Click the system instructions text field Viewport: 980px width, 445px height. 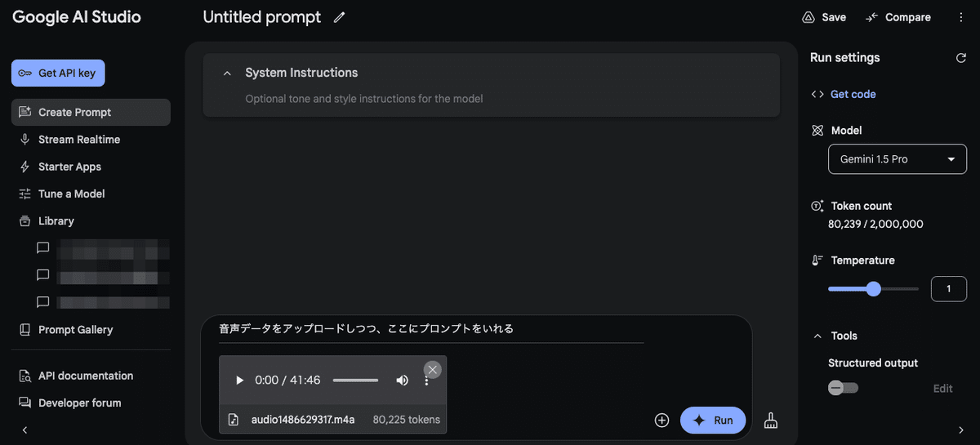(364, 99)
